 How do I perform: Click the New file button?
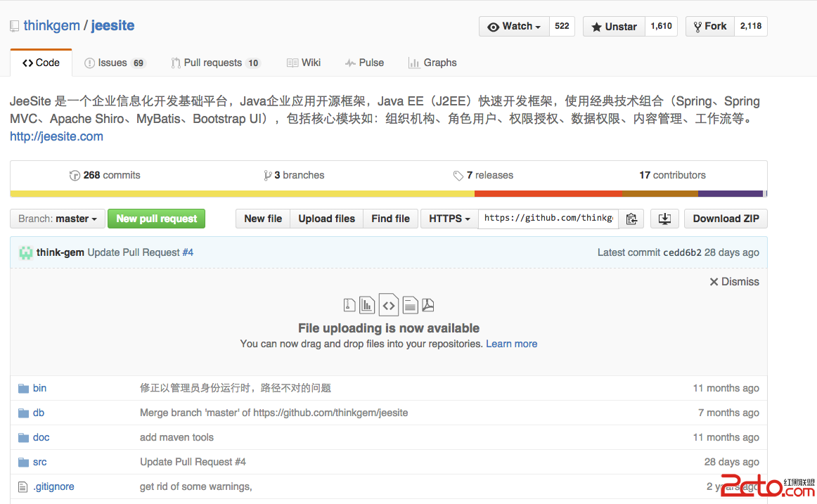click(x=263, y=219)
